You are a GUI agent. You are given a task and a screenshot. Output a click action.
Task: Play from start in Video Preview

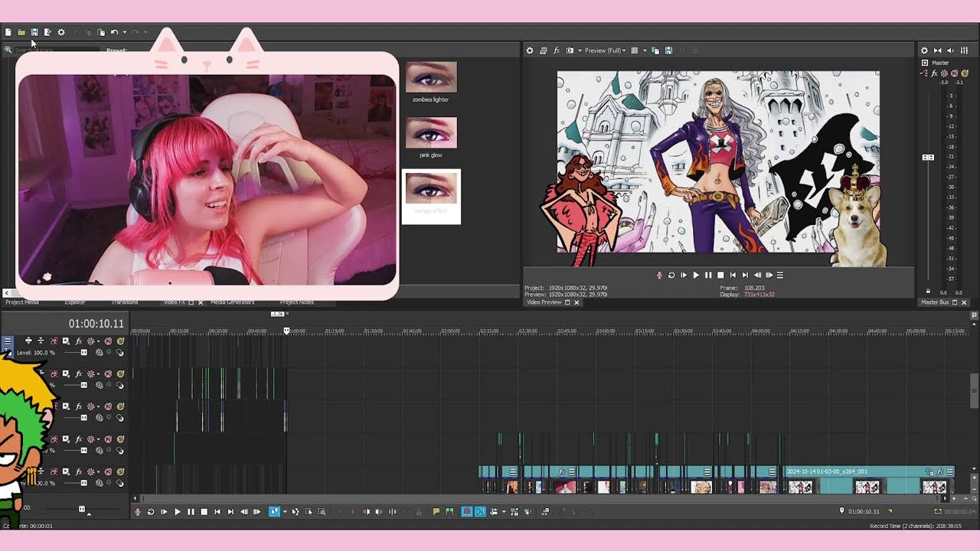click(684, 275)
